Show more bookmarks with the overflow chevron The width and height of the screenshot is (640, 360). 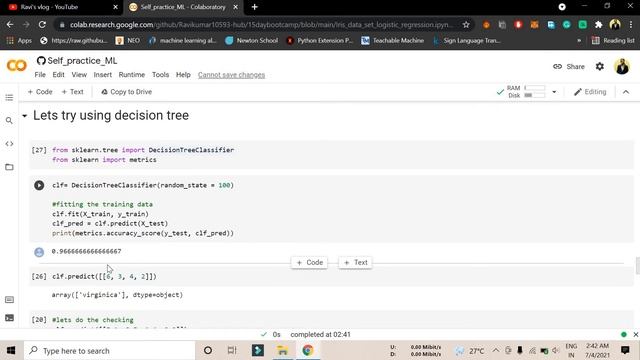pos(579,40)
